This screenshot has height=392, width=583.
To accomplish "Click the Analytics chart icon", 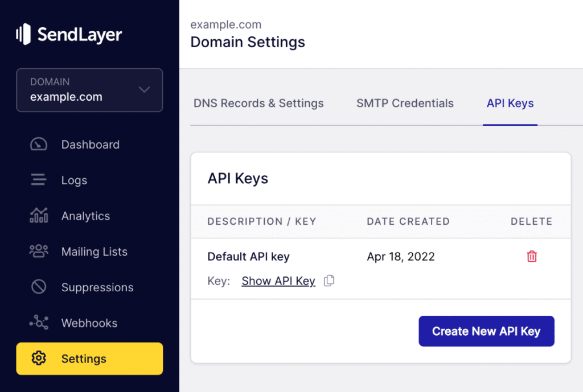I will coord(38,216).
